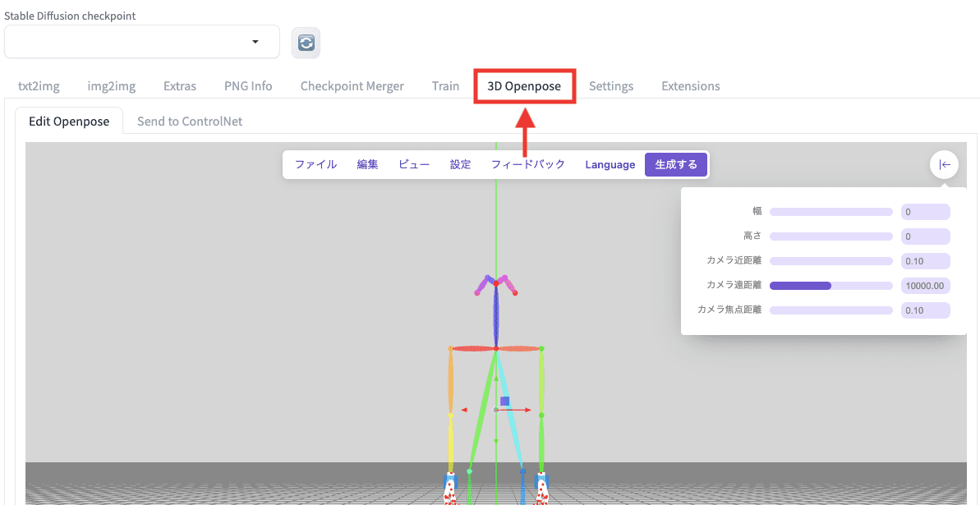Open the ビュー menu
The height and width of the screenshot is (505, 980).
pos(413,163)
